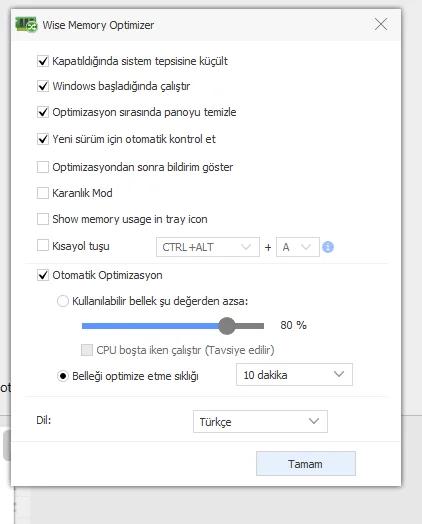Open the hotkey letter A dropdown
The height and width of the screenshot is (524, 422).
point(298,247)
